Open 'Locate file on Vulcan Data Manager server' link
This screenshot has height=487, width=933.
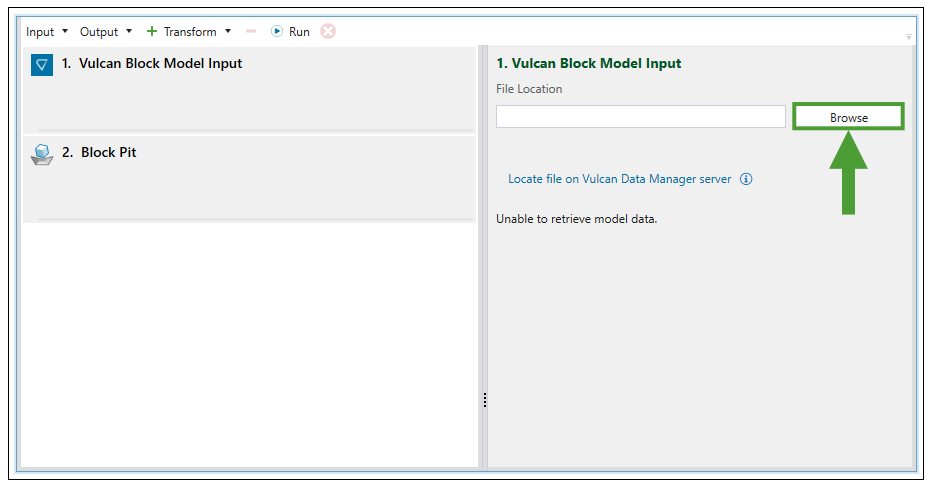619,179
